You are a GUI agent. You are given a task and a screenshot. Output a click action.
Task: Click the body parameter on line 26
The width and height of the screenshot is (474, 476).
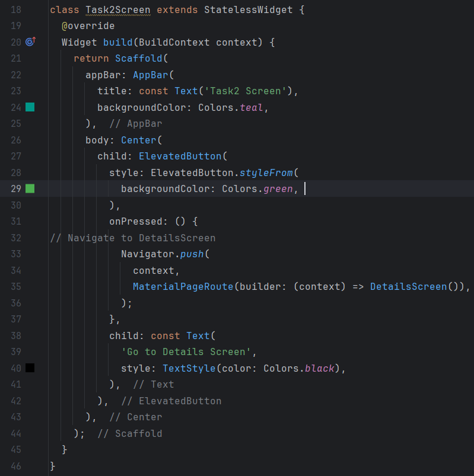[97, 140]
